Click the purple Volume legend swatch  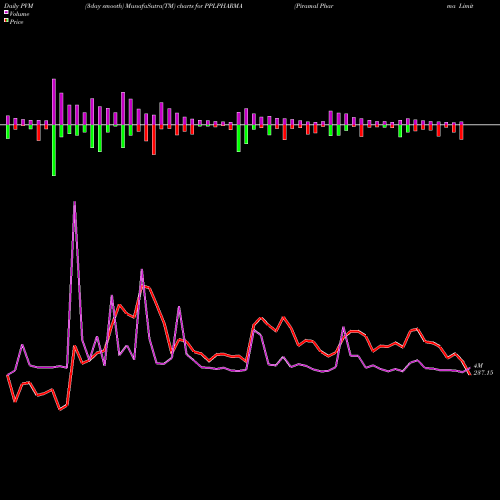coord(6,12)
